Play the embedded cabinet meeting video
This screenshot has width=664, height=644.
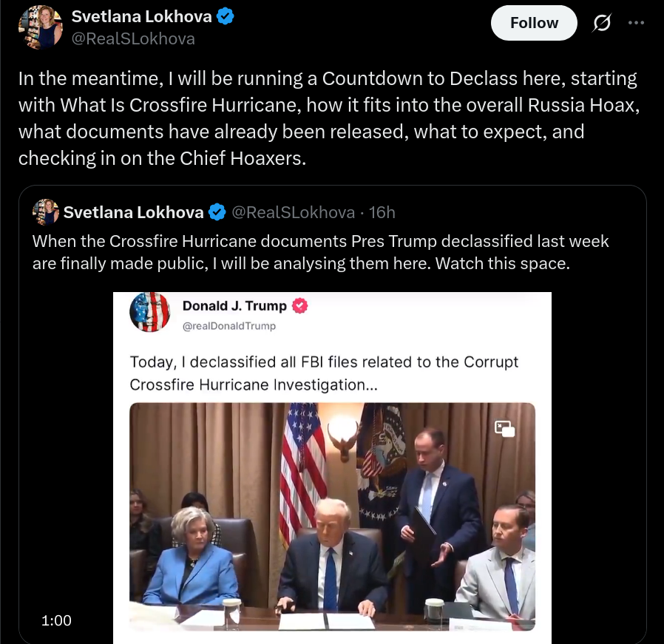coord(332,517)
